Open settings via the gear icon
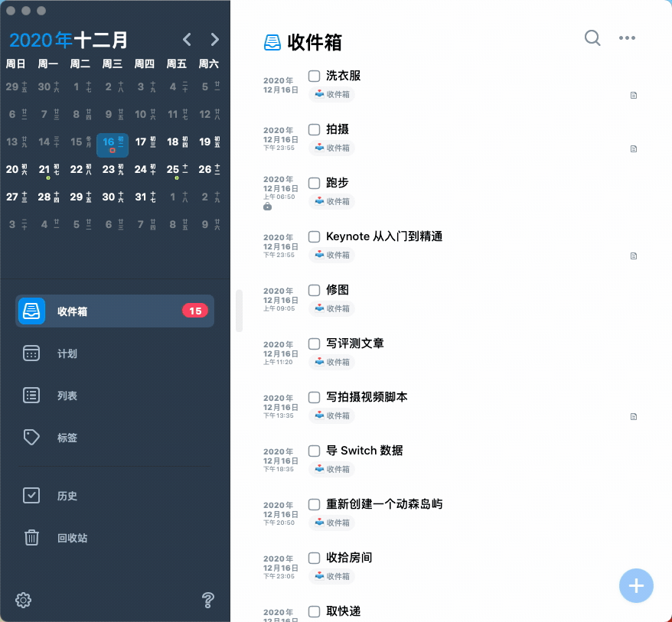Image resolution: width=672 pixels, height=622 pixels. click(23, 600)
